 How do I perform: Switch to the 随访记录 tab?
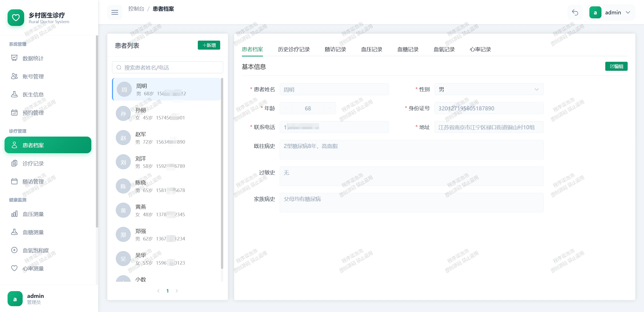335,49
